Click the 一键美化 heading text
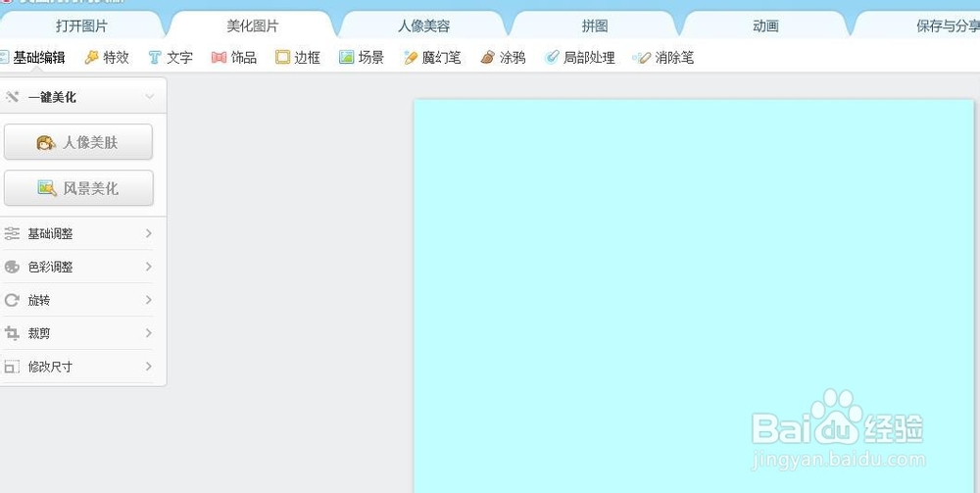 (x=52, y=97)
